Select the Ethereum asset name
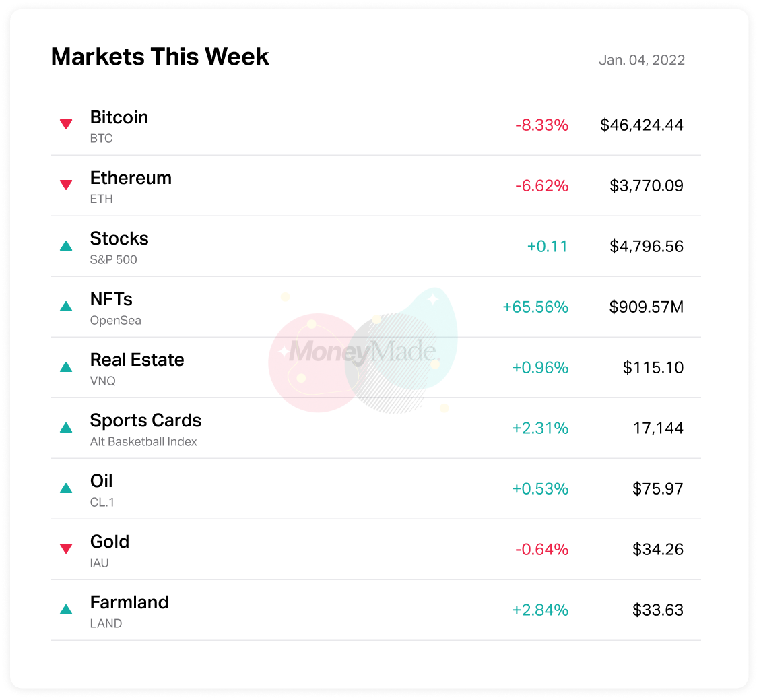Viewport: 759px width, 700px height. (x=131, y=178)
